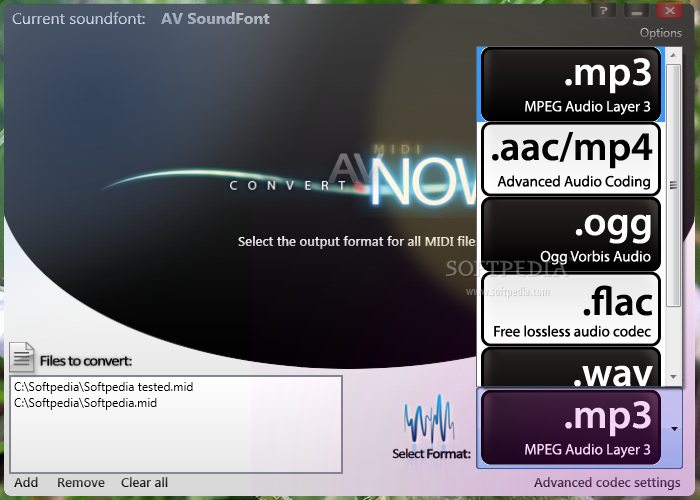This screenshot has width=700, height=500.
Task: Click the format list scroll up arrow
Action: tap(674, 55)
